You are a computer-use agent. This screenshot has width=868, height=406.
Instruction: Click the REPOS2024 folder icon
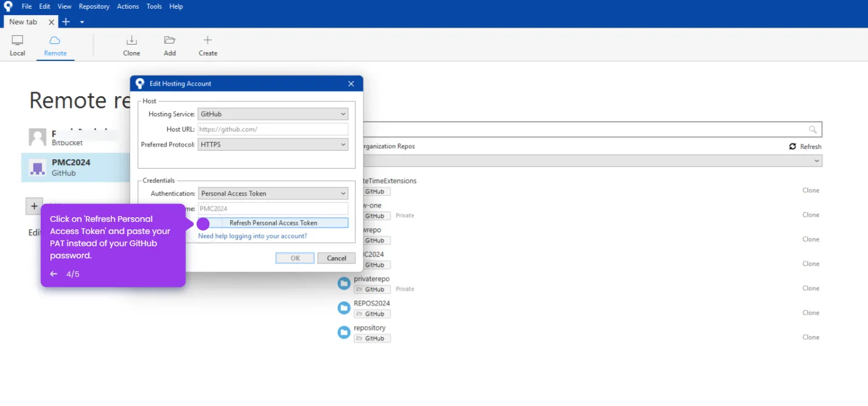coord(344,308)
